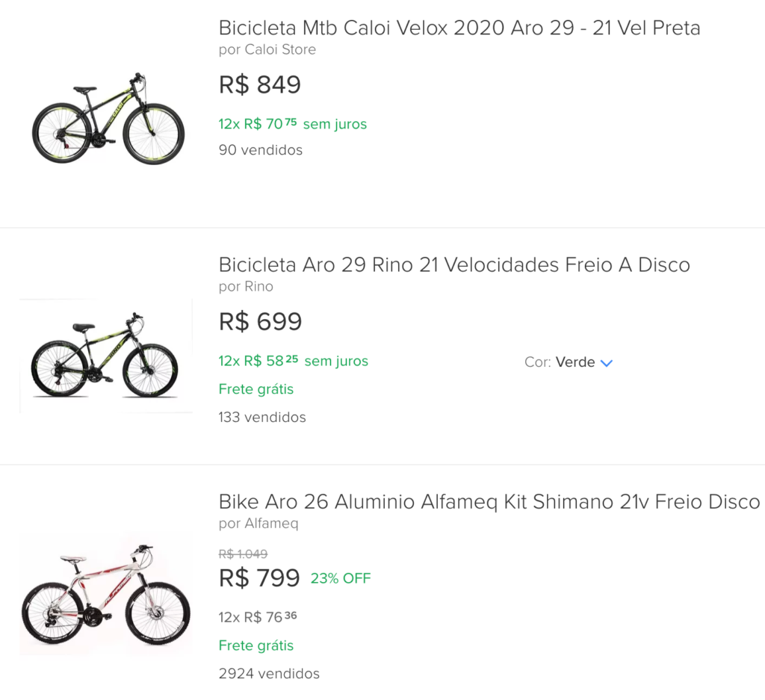
Task: Select the 12x R$ 58,25 installment text
Action: 293,361
